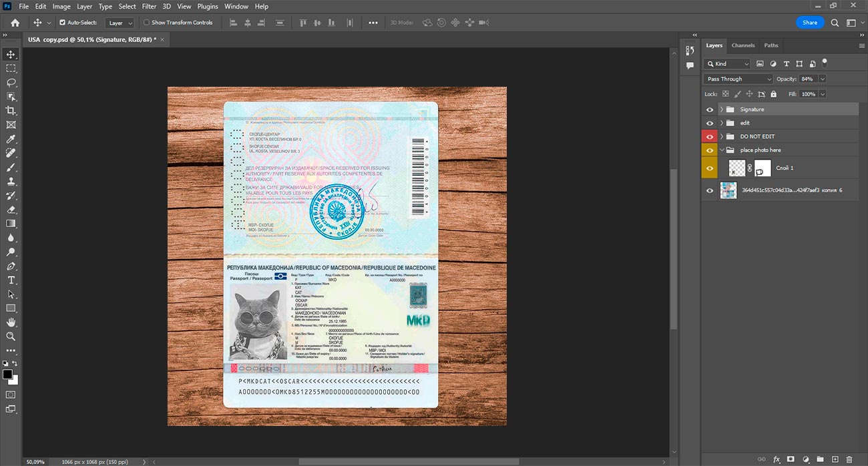Expand the Signature group

click(x=722, y=109)
